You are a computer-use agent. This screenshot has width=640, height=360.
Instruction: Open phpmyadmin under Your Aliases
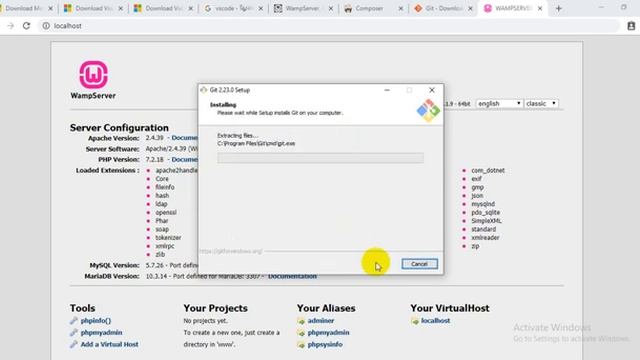(x=328, y=333)
